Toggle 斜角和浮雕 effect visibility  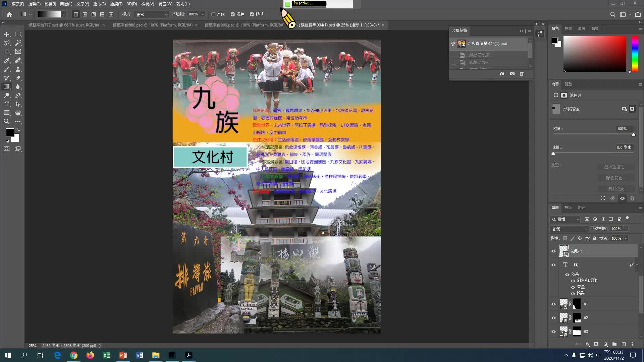pyautogui.click(x=573, y=281)
